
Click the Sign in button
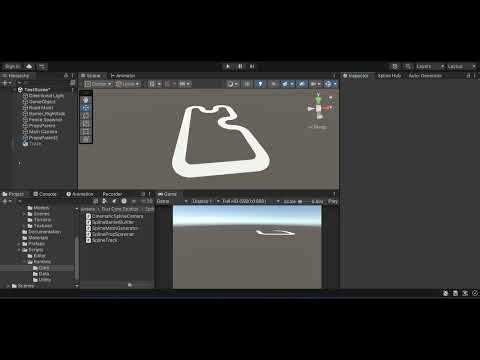12,67
